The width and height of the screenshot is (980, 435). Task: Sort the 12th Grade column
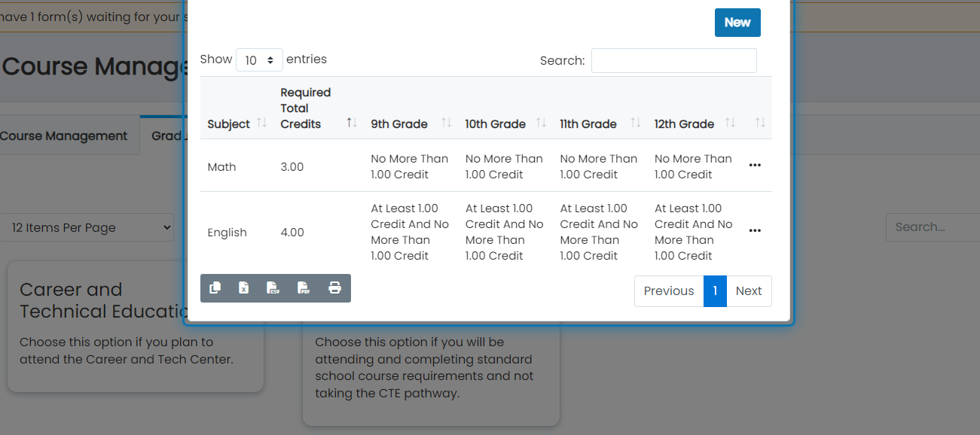tap(730, 123)
